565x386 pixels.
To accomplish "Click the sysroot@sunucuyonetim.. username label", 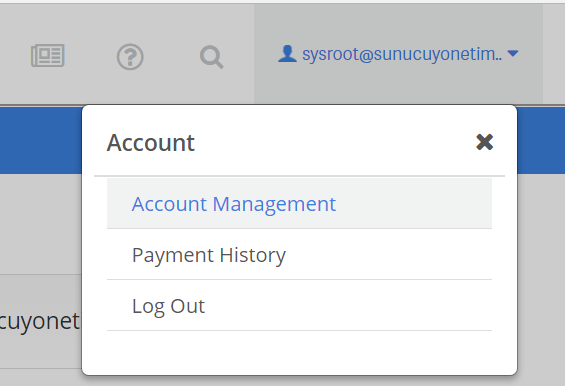I will pyautogui.click(x=402, y=54).
